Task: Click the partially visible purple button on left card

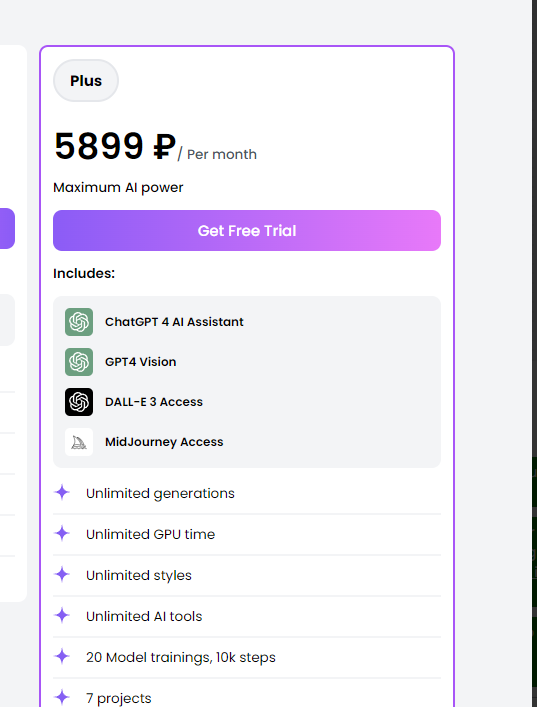Action: click(x=7, y=228)
